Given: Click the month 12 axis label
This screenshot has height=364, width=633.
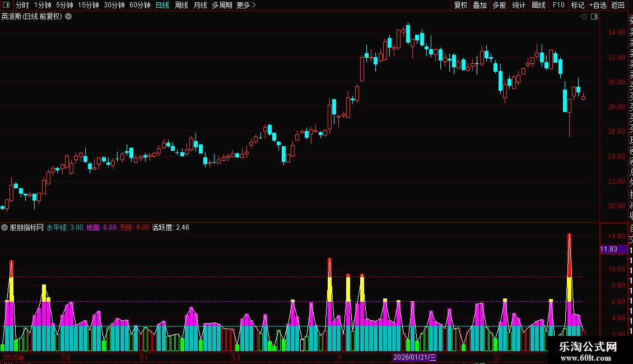Looking at the screenshot, I should click(236, 357).
